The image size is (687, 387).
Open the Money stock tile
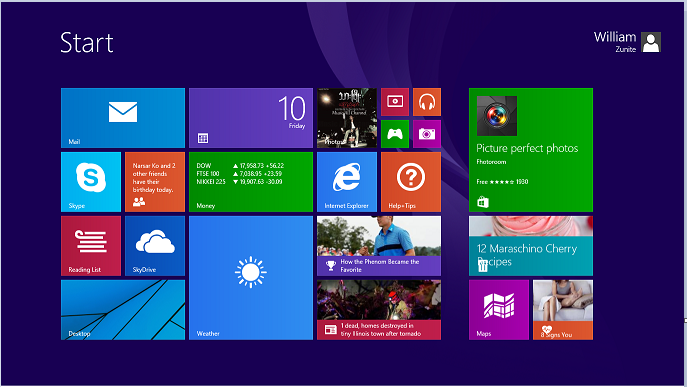[x=251, y=182]
